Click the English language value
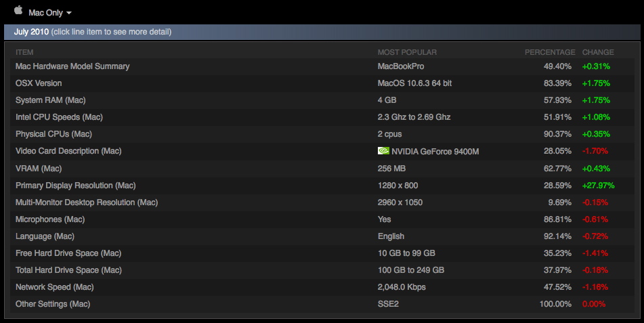The image size is (644, 323). [x=391, y=236]
